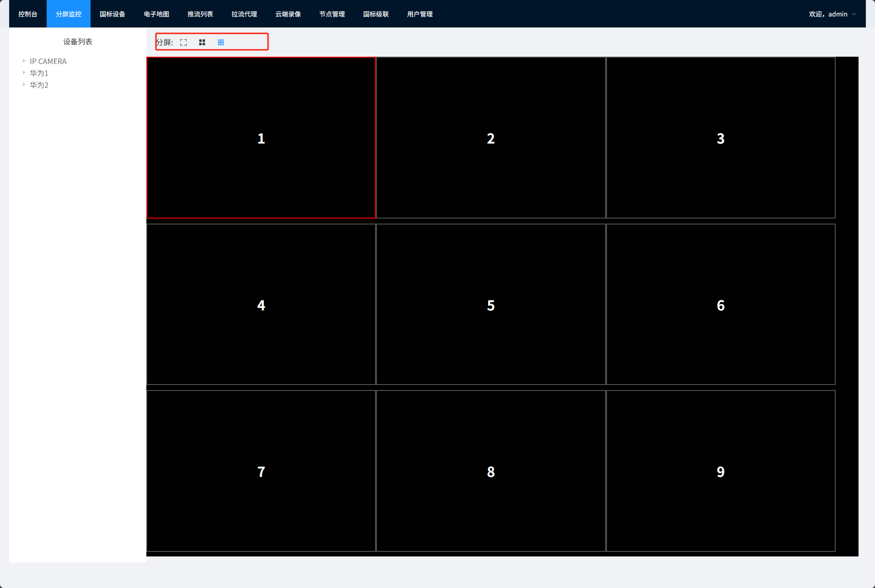Go to 云端录像 page
The image size is (875, 588).
(288, 14)
